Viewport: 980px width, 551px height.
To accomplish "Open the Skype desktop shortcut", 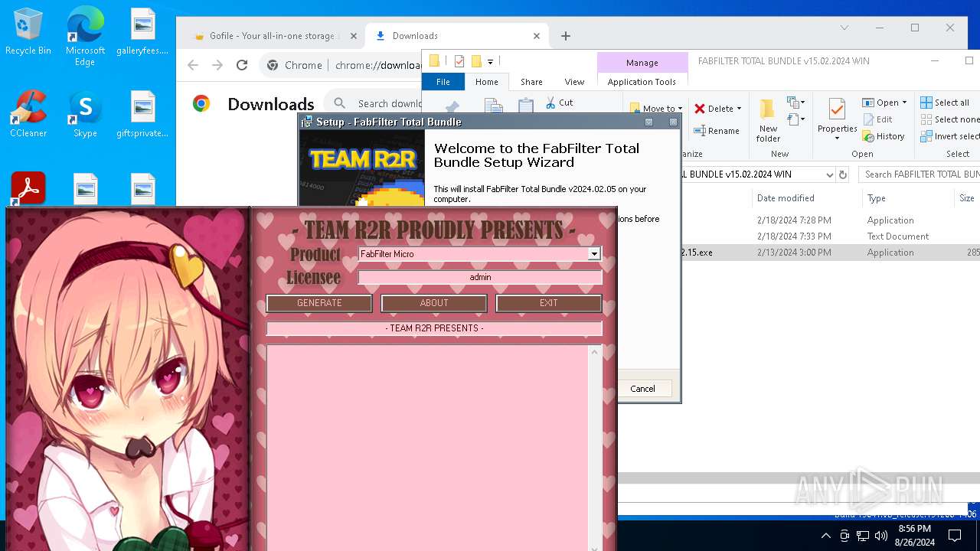I will 85,114.
